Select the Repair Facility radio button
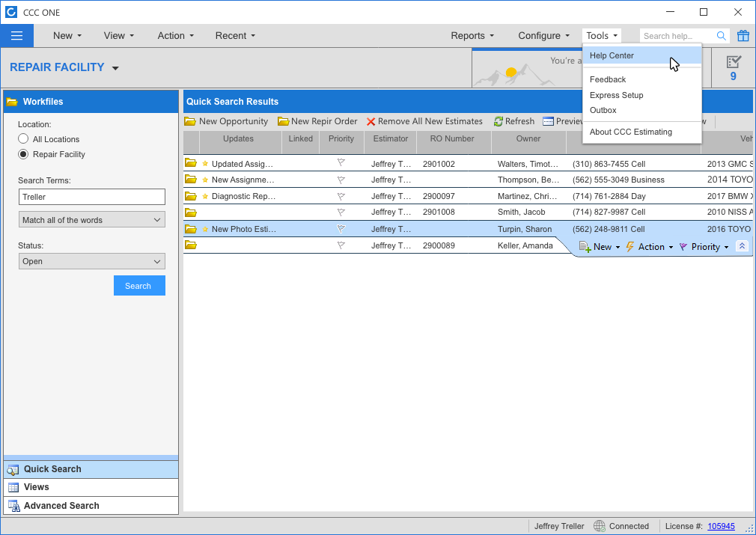Screen dimensions: 756x535 tap(23, 154)
